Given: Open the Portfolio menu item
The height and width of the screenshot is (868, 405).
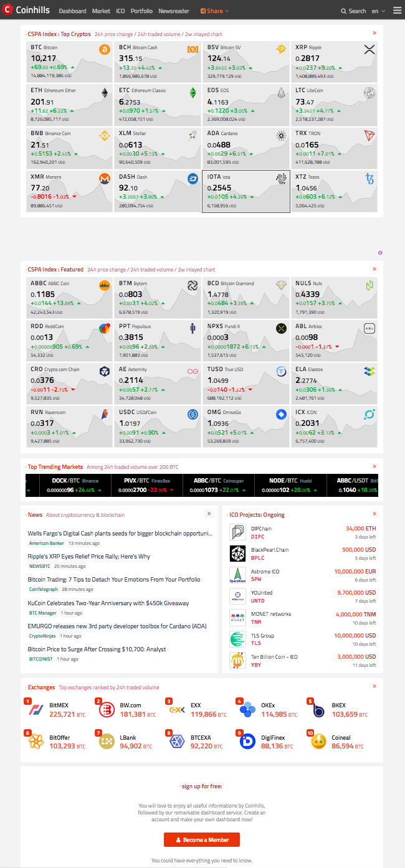Looking at the screenshot, I should click(141, 11).
